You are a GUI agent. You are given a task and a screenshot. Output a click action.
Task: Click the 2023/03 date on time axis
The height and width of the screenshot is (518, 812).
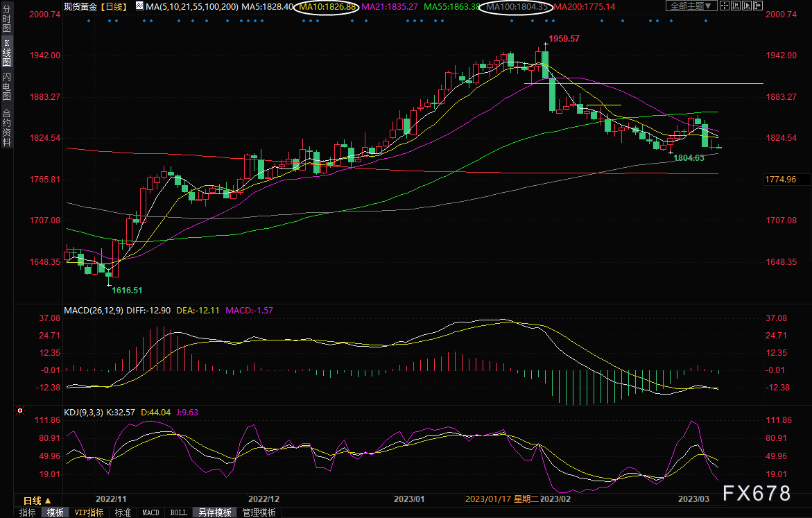coord(694,499)
